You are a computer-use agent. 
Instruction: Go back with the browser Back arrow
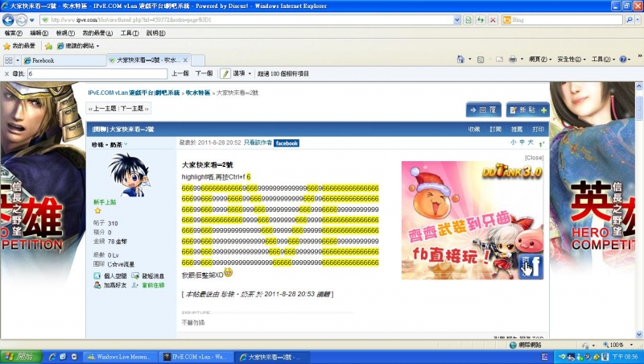8,19
